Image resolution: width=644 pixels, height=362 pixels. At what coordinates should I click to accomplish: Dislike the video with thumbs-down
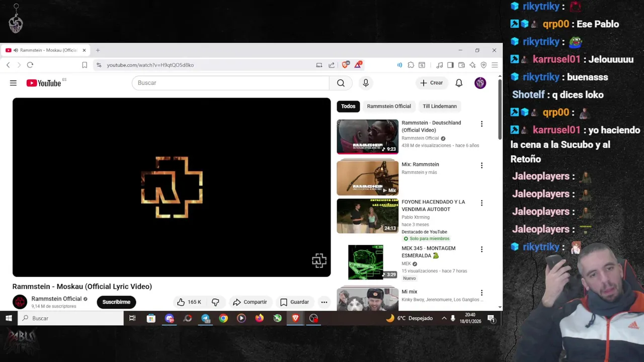[x=215, y=302]
